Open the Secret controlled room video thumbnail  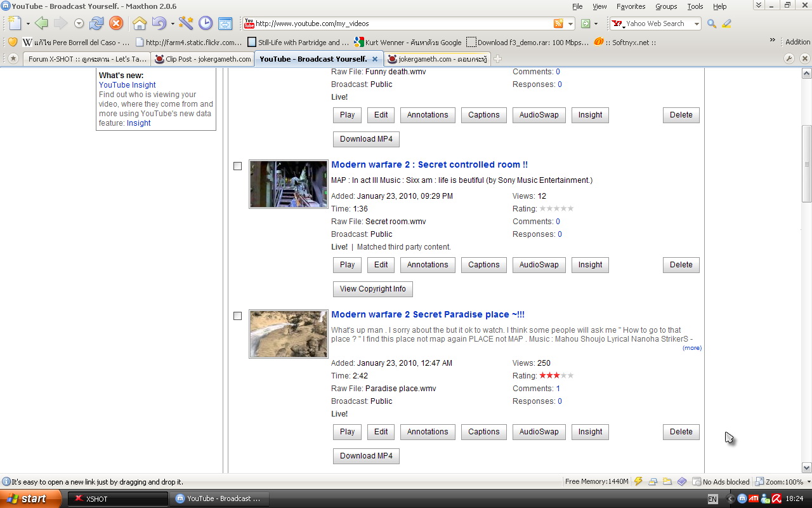[x=289, y=184]
